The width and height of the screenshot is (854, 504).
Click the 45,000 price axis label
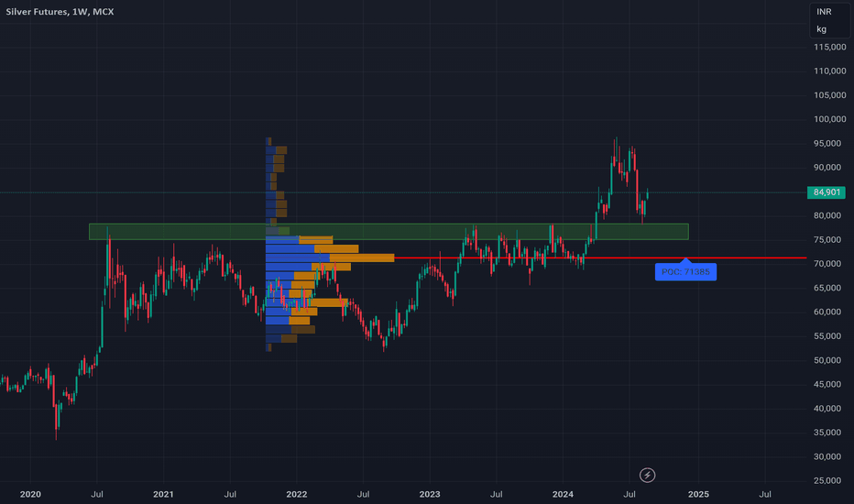coord(827,384)
